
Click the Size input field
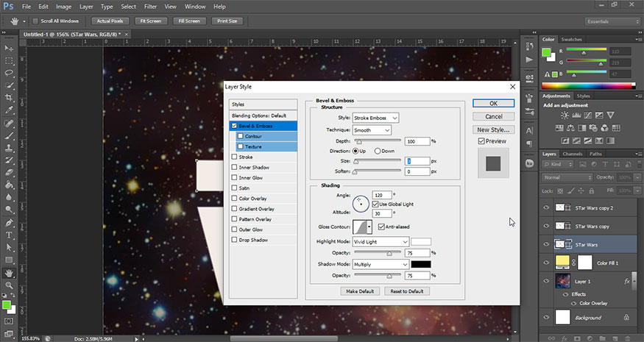[x=417, y=161]
